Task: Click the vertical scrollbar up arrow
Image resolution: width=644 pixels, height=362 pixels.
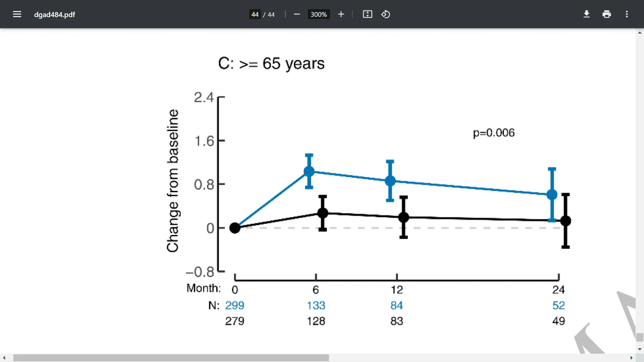Action: (x=640, y=33)
